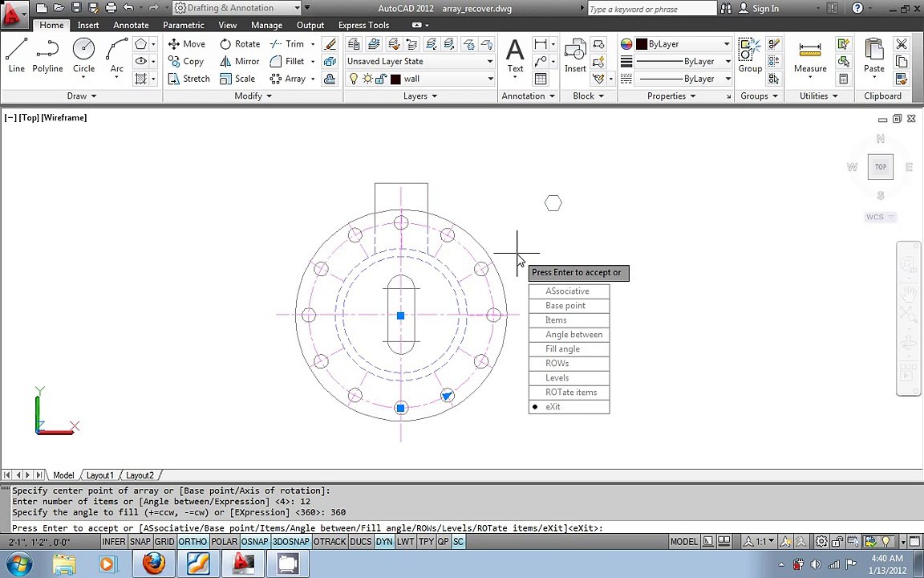Click the Table icon in Annotation panel
Screen dimensions: 924x578
click(541, 79)
